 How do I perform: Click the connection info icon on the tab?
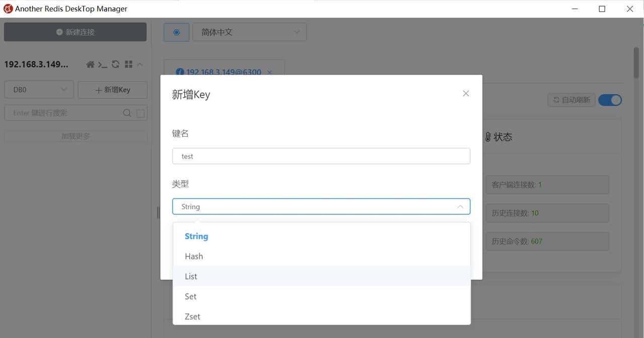pyautogui.click(x=180, y=72)
